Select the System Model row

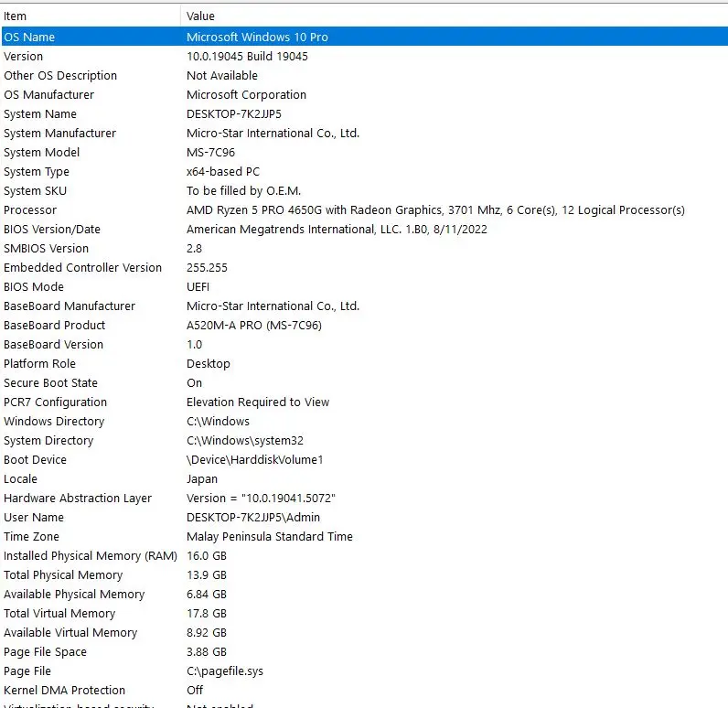[x=364, y=152]
